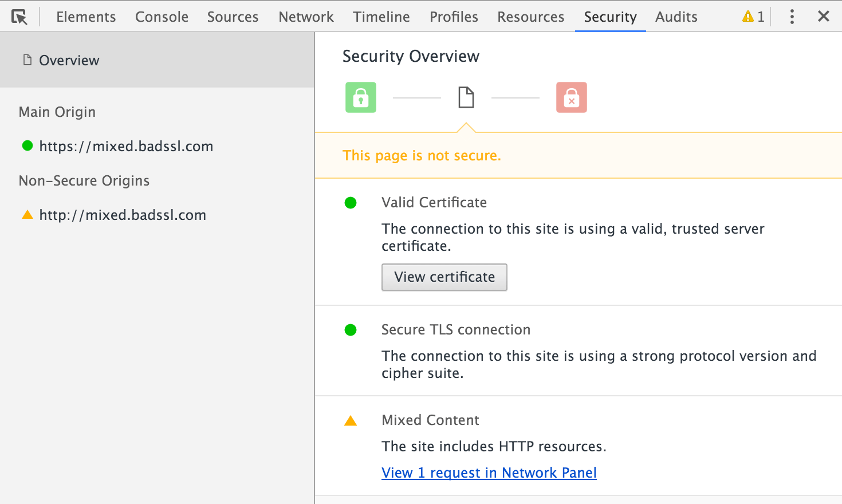Click the yellow triangle beside http://mixed.badssl.com
Image resolution: width=842 pixels, height=504 pixels.
tap(27, 214)
